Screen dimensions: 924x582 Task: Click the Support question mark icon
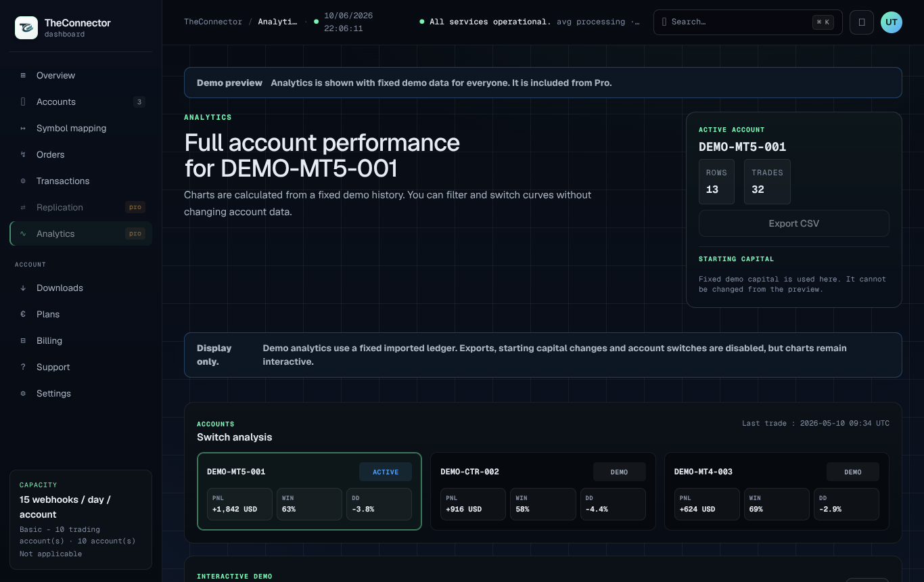click(23, 367)
